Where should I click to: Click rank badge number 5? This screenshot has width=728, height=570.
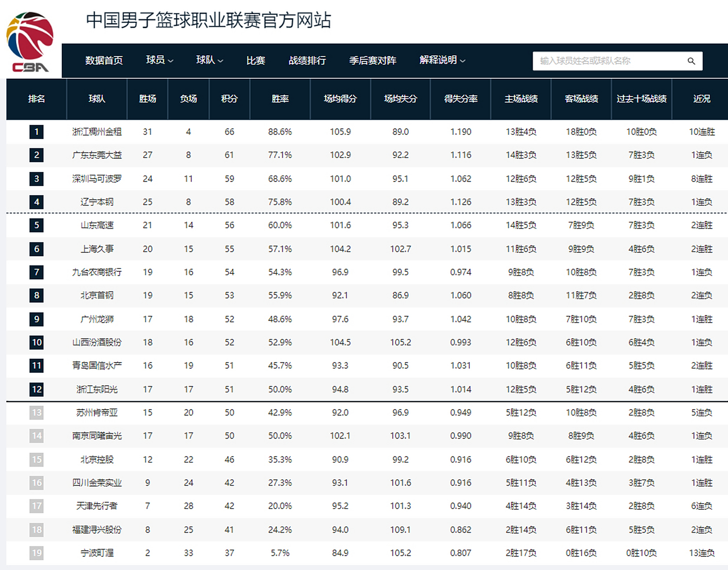pyautogui.click(x=37, y=225)
